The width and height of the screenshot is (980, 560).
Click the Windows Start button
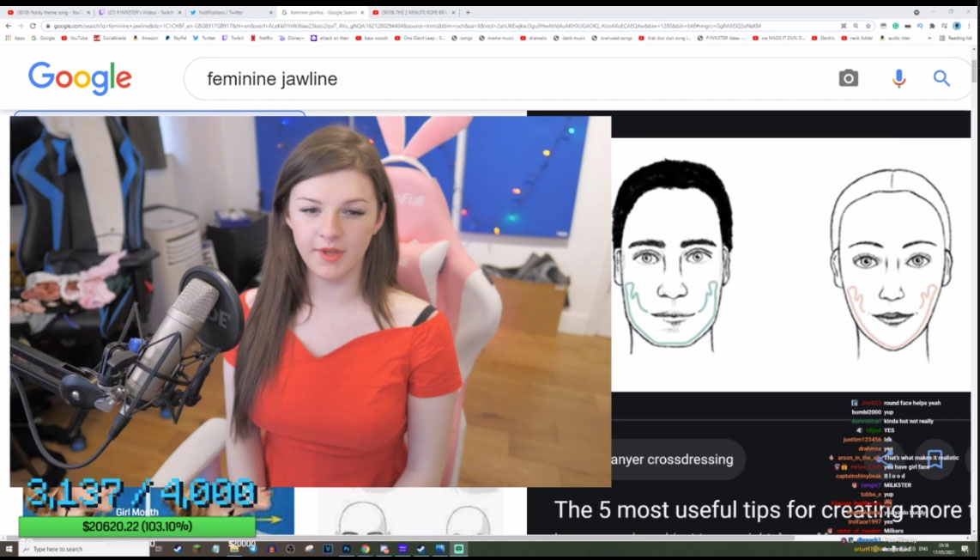9,549
